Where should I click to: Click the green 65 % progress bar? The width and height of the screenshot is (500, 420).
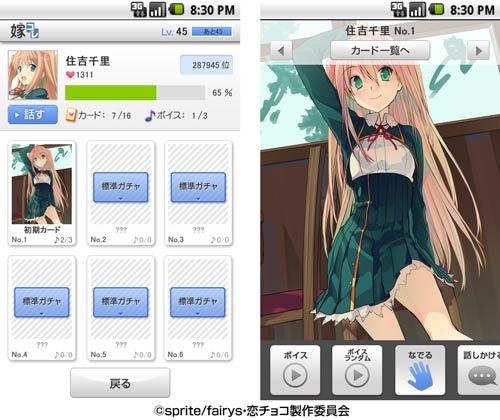pos(135,93)
